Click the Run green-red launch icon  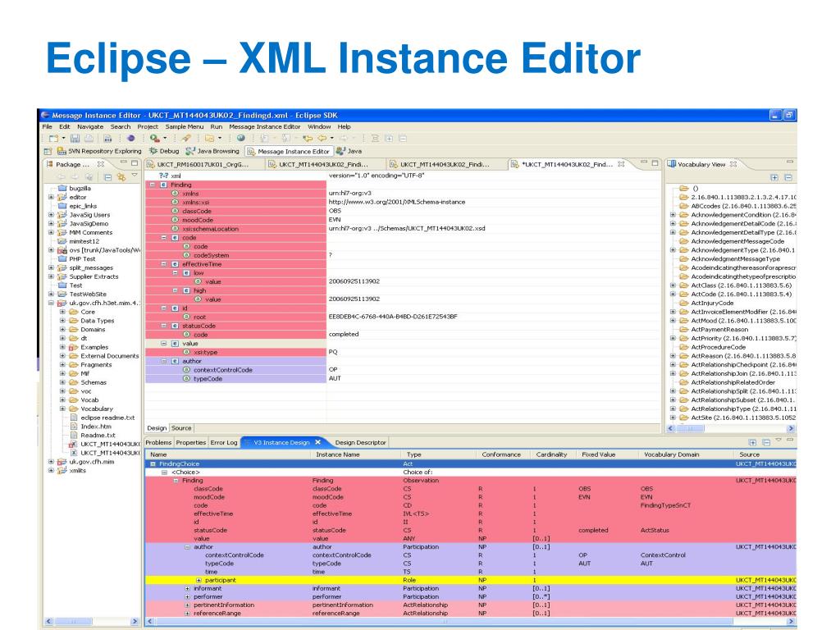click(155, 138)
